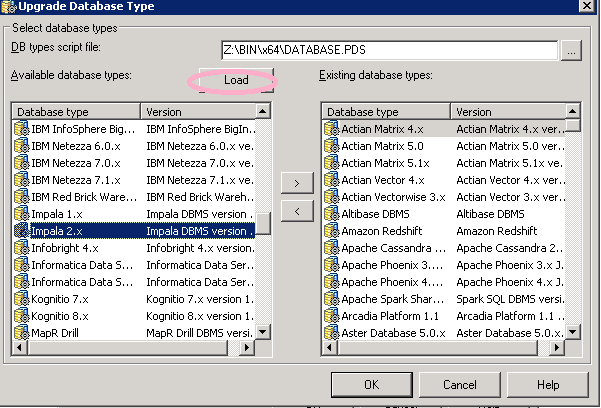
Task: Click the existing list's scroll down arrow
Action: [x=573, y=332]
